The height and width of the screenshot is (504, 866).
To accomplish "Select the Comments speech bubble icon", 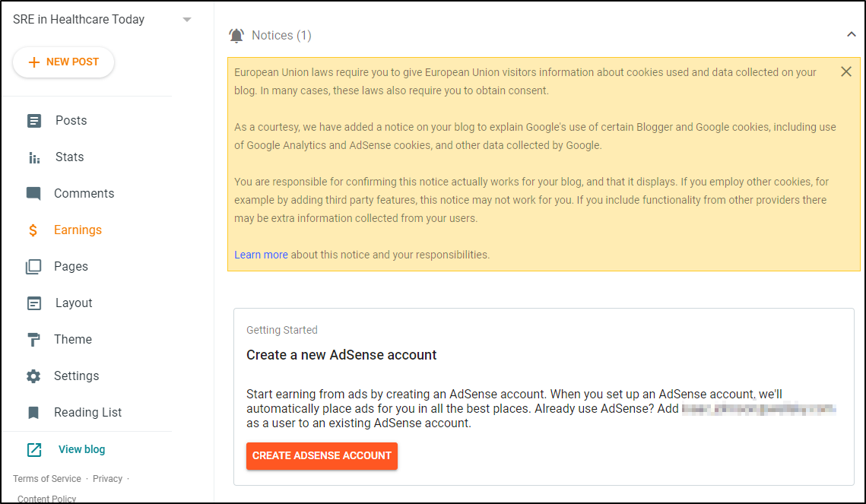I will tap(33, 194).
